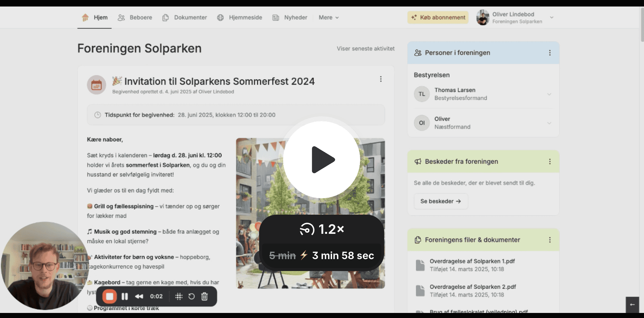Click the Se beskeder button
The image size is (644, 318).
(x=441, y=201)
